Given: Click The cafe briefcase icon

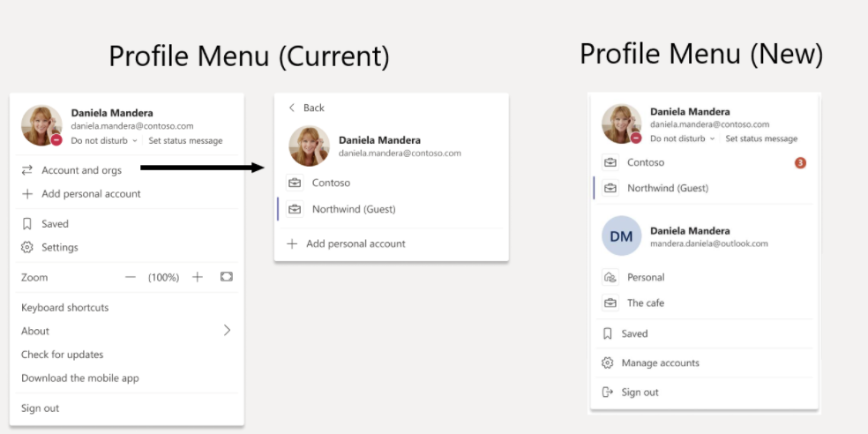Looking at the screenshot, I should point(610,303).
